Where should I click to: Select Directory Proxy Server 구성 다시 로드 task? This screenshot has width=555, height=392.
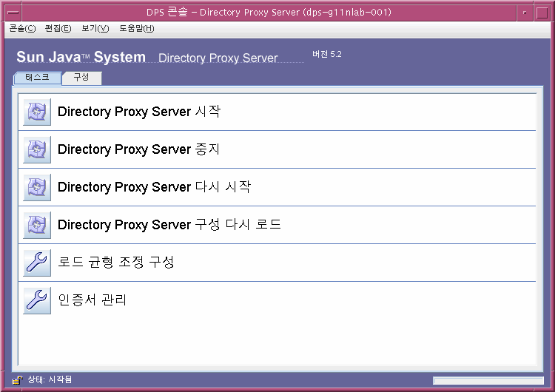pos(277,225)
